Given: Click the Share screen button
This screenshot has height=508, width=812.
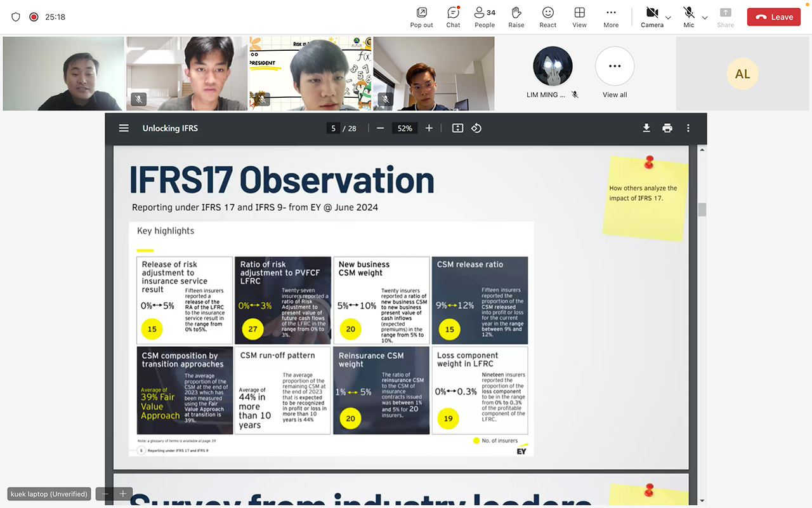Looking at the screenshot, I should (x=726, y=17).
